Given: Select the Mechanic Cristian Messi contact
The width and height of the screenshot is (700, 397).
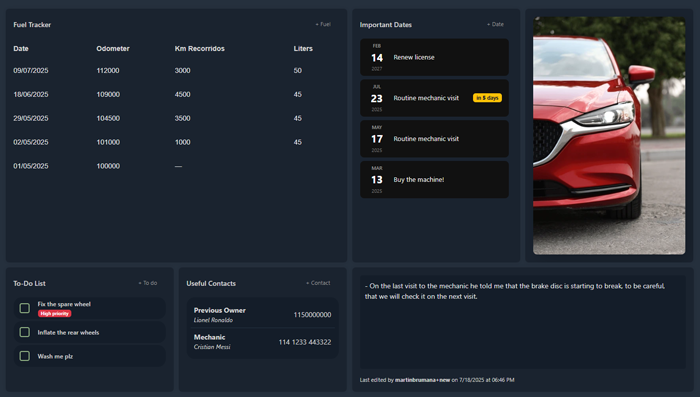Looking at the screenshot, I should click(x=262, y=342).
